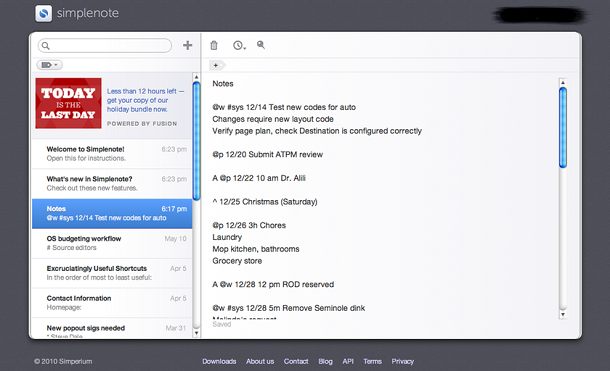This screenshot has width=610, height=371.
Task: Open the Terms footer link
Action: tap(372, 361)
